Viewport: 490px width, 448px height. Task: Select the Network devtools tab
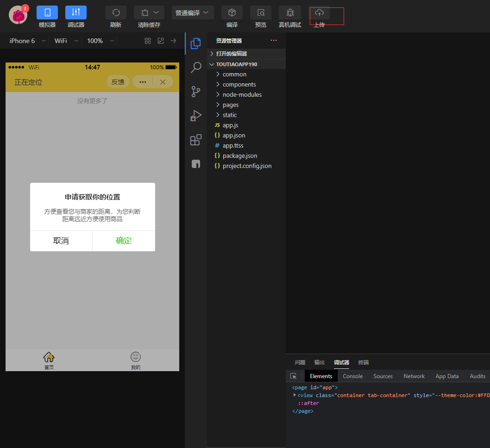(414, 376)
